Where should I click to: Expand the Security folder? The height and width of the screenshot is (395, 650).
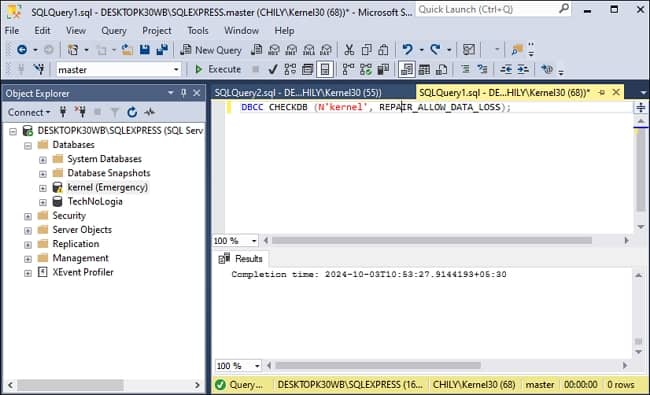pyautogui.click(x=28, y=217)
